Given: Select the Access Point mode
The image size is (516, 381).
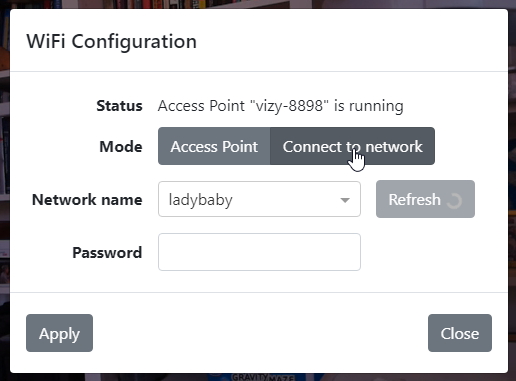Looking at the screenshot, I should [x=214, y=146].
